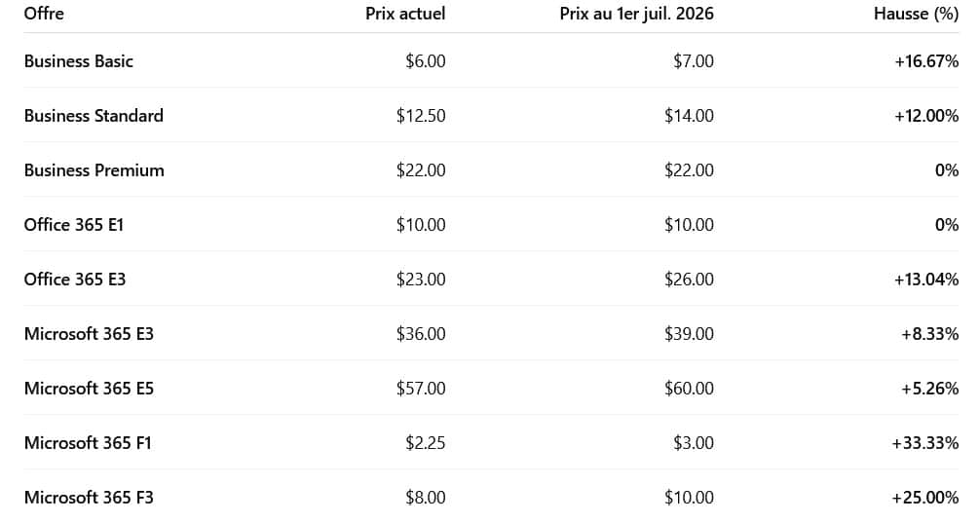Click the $14.00 new price cell
The height and width of the screenshot is (523, 980).
click(x=689, y=115)
